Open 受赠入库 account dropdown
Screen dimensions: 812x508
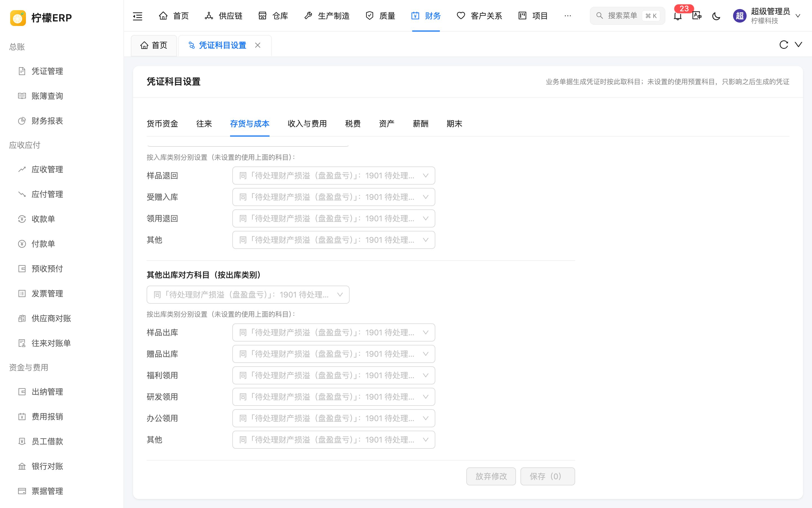tap(334, 197)
